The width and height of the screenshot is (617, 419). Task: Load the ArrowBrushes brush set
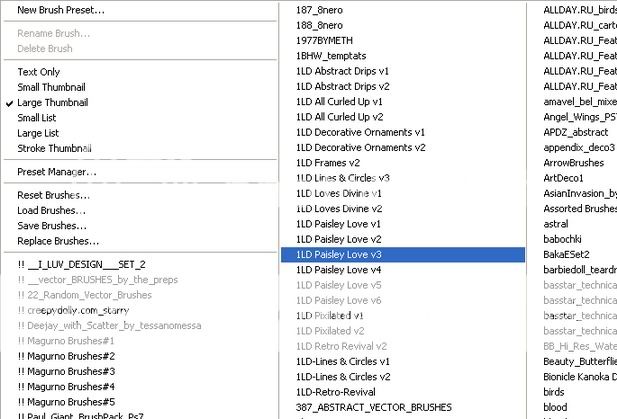coord(573,163)
